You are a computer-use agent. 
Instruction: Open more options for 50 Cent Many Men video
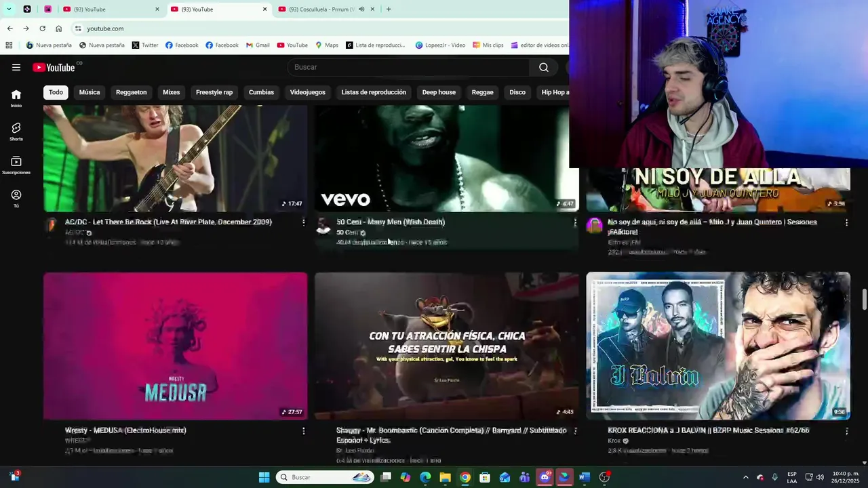pos(575,222)
